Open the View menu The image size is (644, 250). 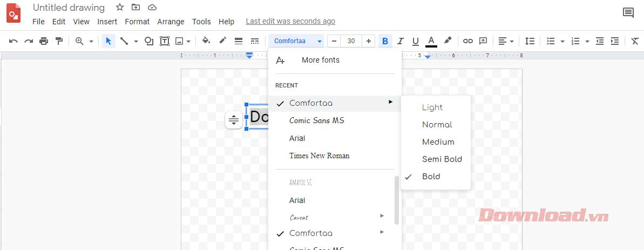pos(82,22)
